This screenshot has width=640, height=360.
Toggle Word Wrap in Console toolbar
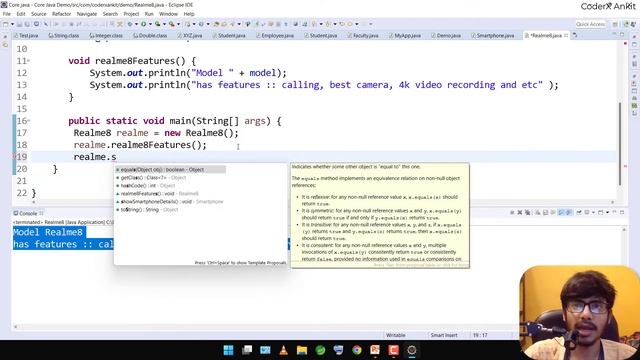coord(553,213)
